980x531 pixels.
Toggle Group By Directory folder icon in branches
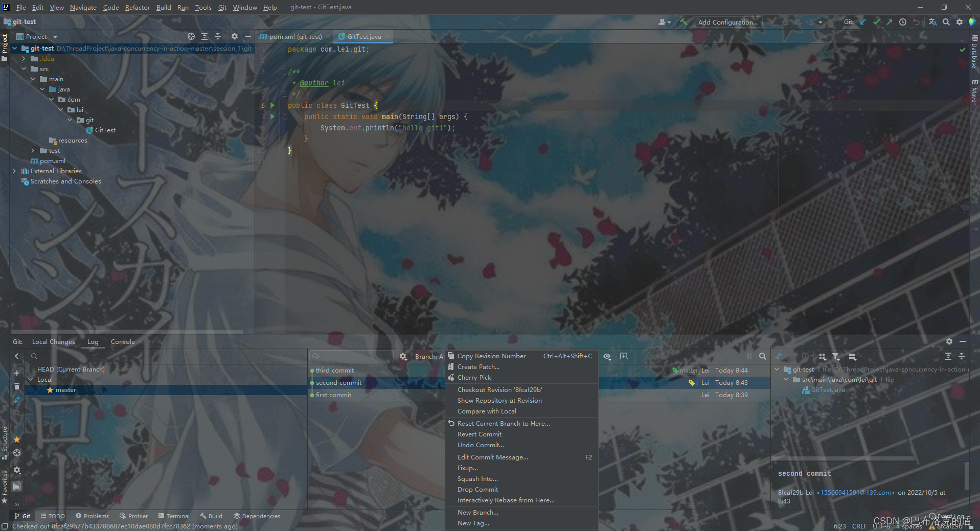pyautogui.click(x=17, y=487)
